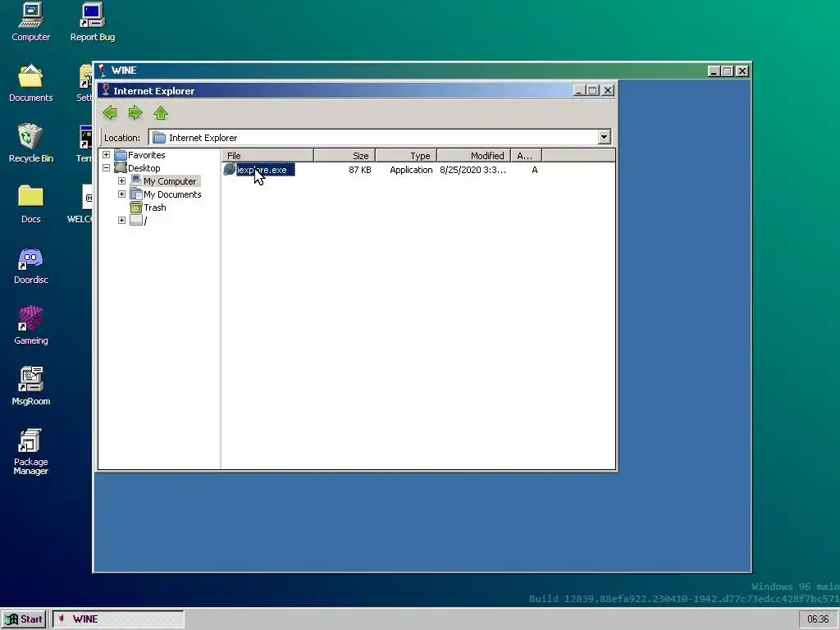The width and height of the screenshot is (840, 630).
Task: Select Favorites in the folder tree
Action: 146,155
